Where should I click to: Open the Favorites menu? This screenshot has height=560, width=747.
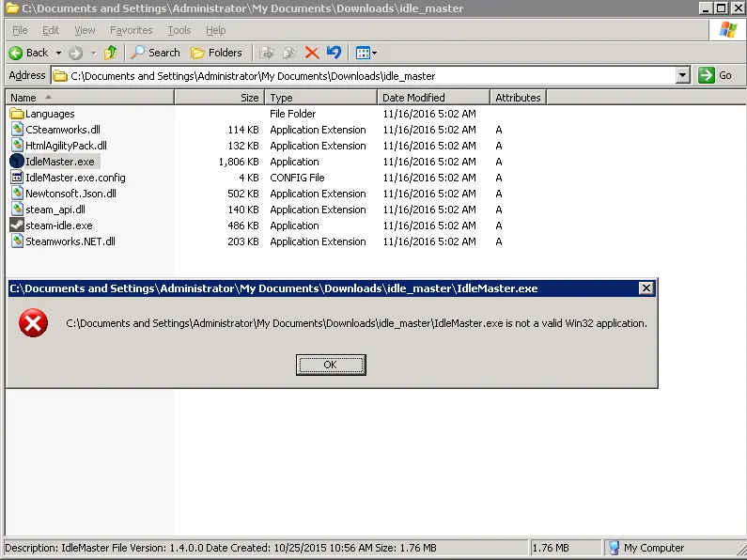pyautogui.click(x=131, y=30)
